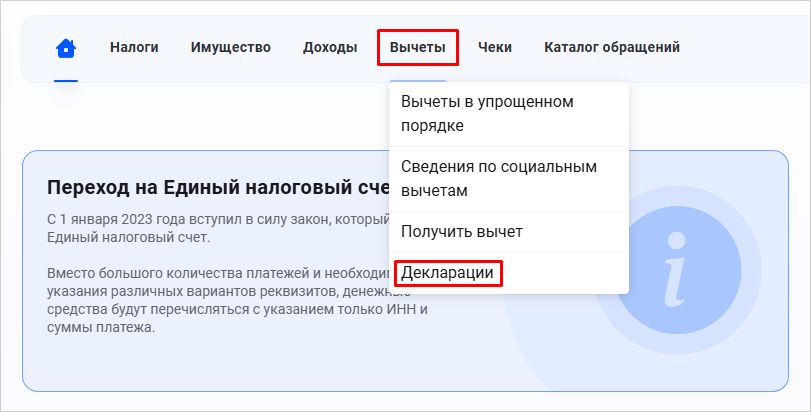811x412 pixels.
Task: Open the Налоги tab
Action: click(x=134, y=47)
